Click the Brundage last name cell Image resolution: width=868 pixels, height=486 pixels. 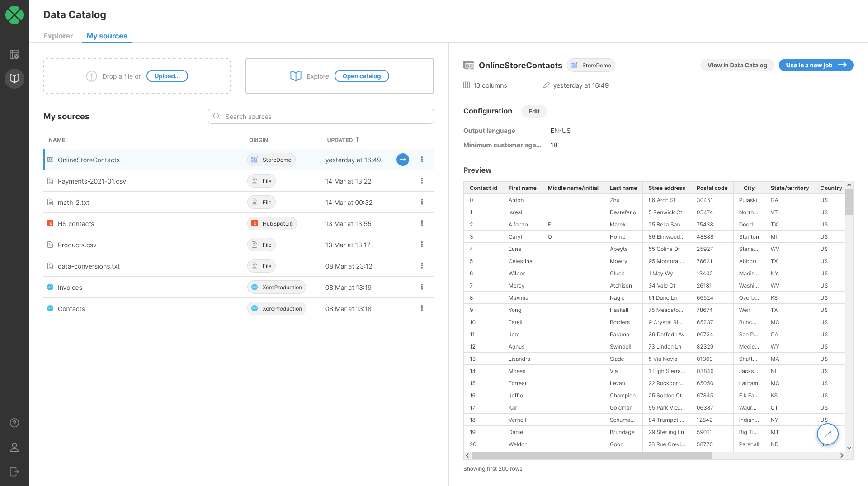point(623,432)
